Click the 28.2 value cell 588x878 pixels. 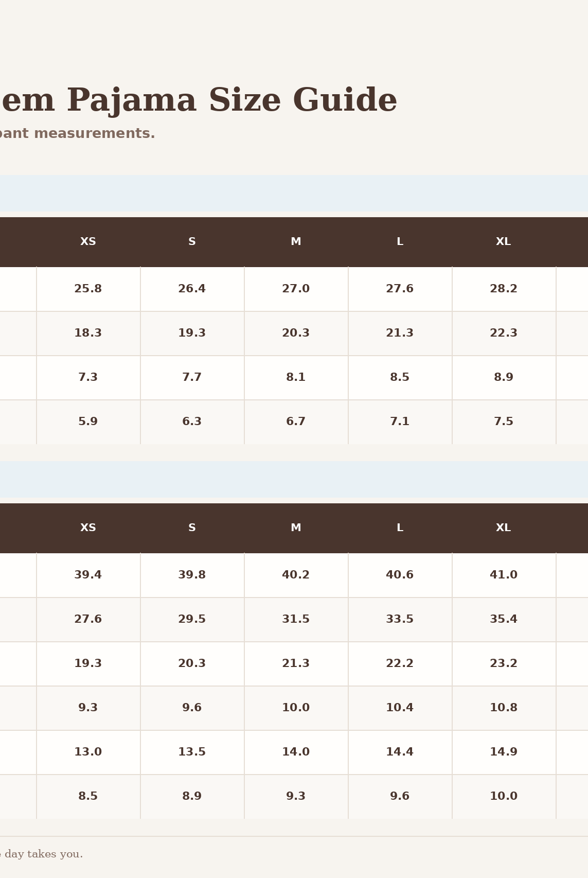point(504,289)
